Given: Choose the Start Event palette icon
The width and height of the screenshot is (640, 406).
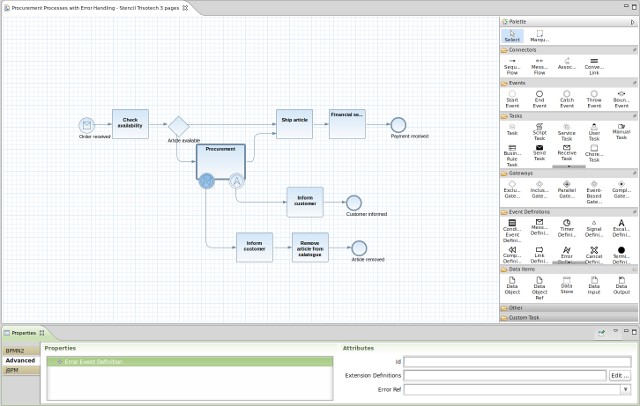Looking at the screenshot, I should 512,97.
